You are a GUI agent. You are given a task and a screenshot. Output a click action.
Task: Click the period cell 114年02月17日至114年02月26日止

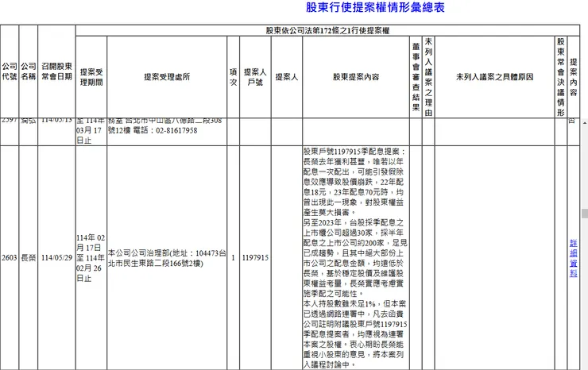coord(91,258)
